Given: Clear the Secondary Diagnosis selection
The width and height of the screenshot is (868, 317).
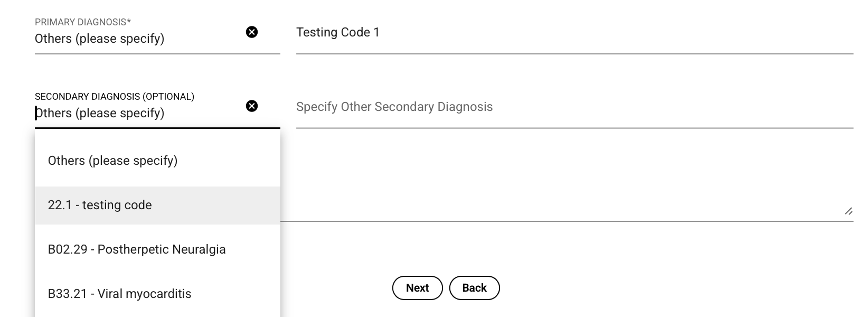Looking at the screenshot, I should pos(252,106).
